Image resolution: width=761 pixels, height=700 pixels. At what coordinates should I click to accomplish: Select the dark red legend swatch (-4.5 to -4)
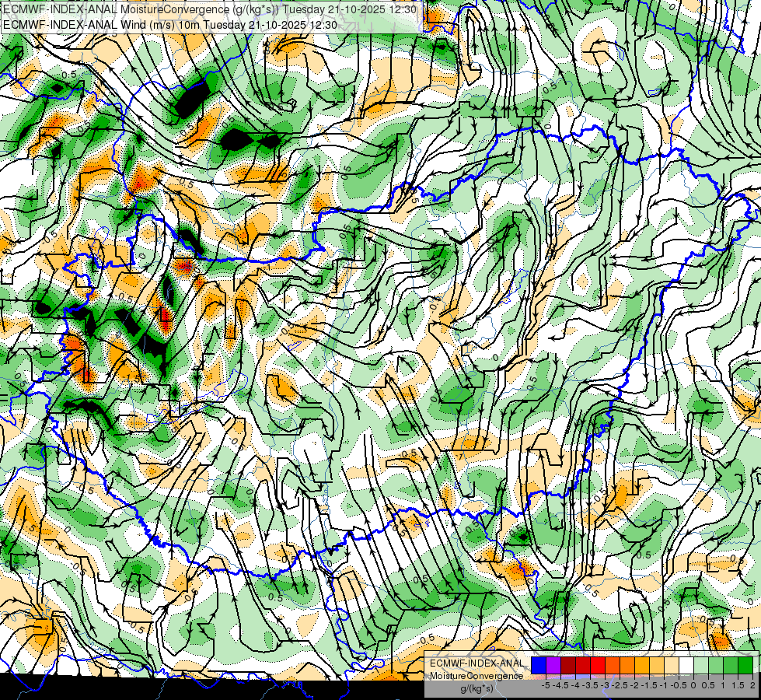pyautogui.click(x=568, y=666)
